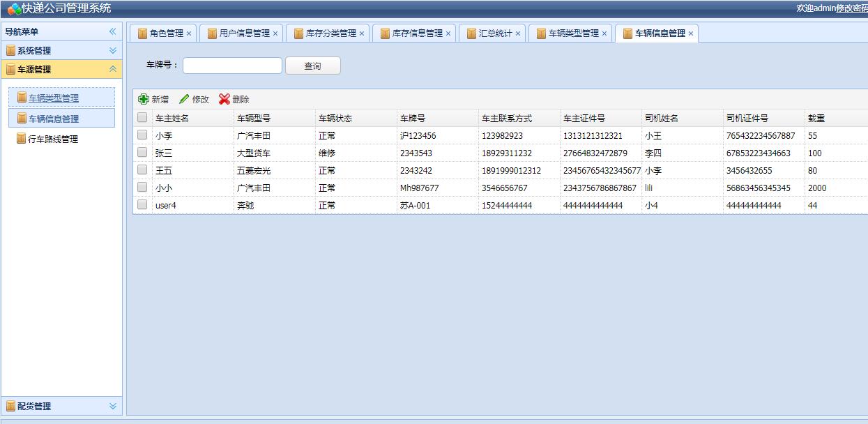Expand the 配货管理 menu section
Viewport: 868px width, 424px height.
pos(113,406)
